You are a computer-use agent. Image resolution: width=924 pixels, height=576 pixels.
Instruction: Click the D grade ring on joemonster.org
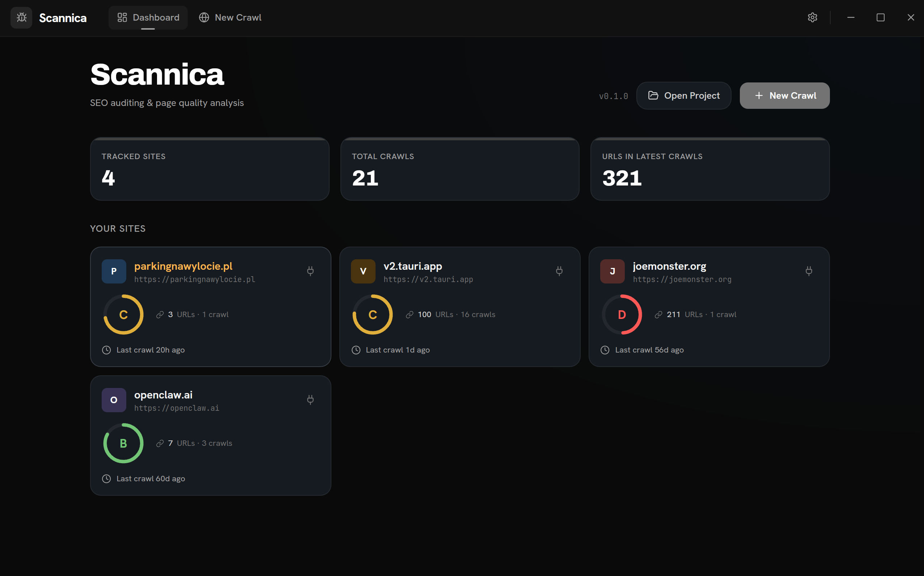point(621,314)
